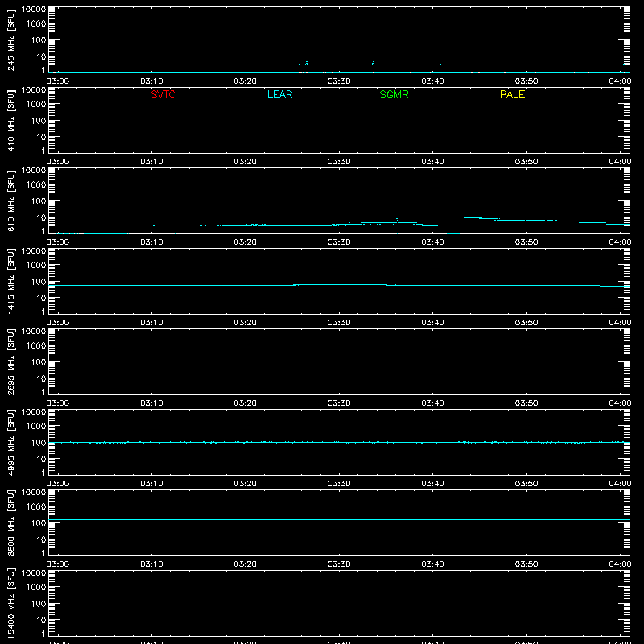The image size is (644, 644).
Task: Click the 03:00 tick label below 8800 MHz plot
Action: click(x=58, y=564)
